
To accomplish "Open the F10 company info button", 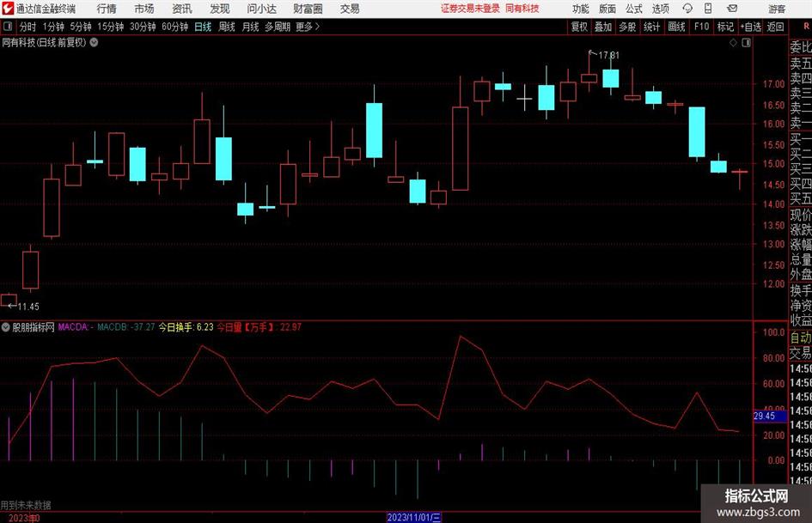I will (x=702, y=27).
